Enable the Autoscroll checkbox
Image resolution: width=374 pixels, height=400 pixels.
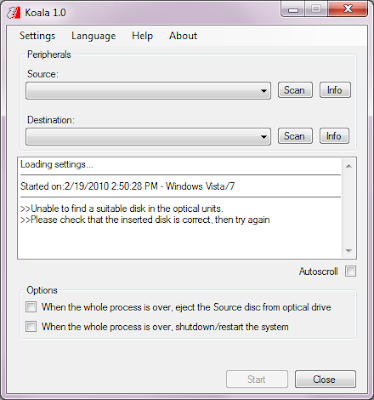[x=350, y=271]
